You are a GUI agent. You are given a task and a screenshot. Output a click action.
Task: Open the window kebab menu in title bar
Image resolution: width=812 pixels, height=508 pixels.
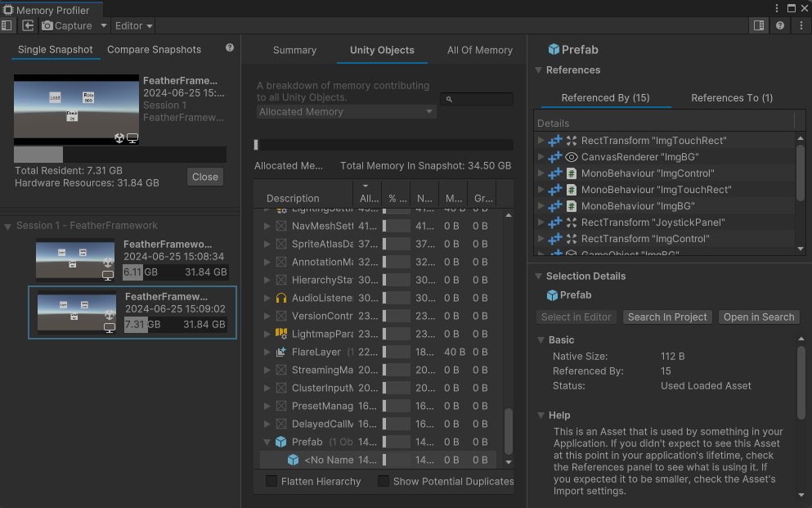click(776, 7)
